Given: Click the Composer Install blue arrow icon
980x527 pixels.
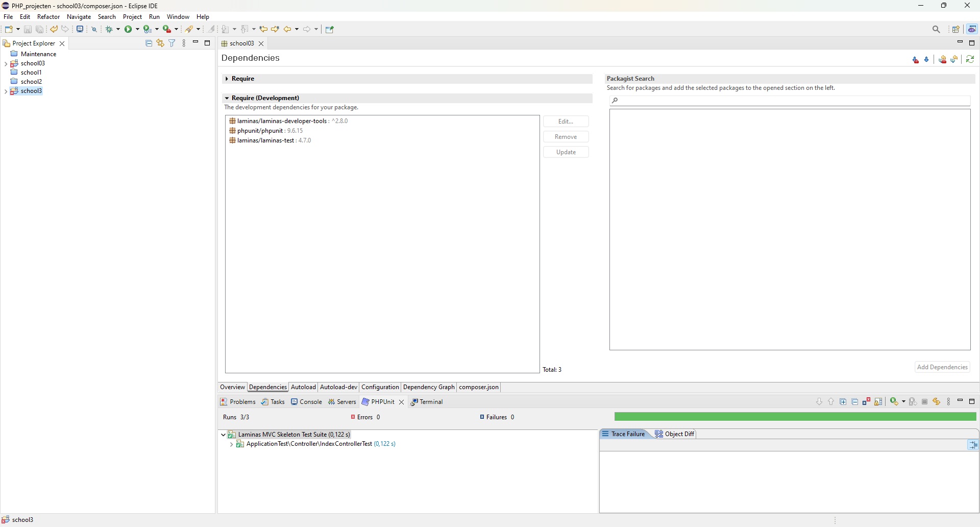Looking at the screenshot, I should point(927,60).
